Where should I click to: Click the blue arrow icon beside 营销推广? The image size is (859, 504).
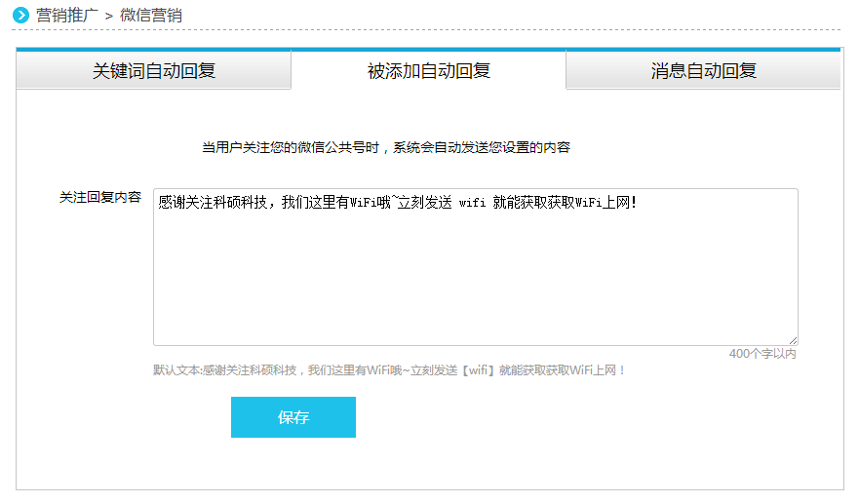[20, 16]
